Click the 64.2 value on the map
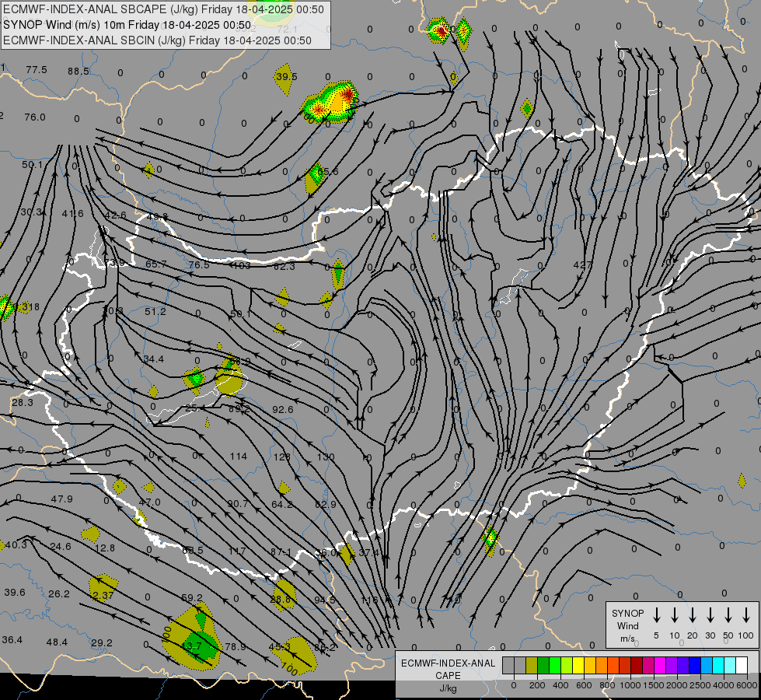 [282, 504]
